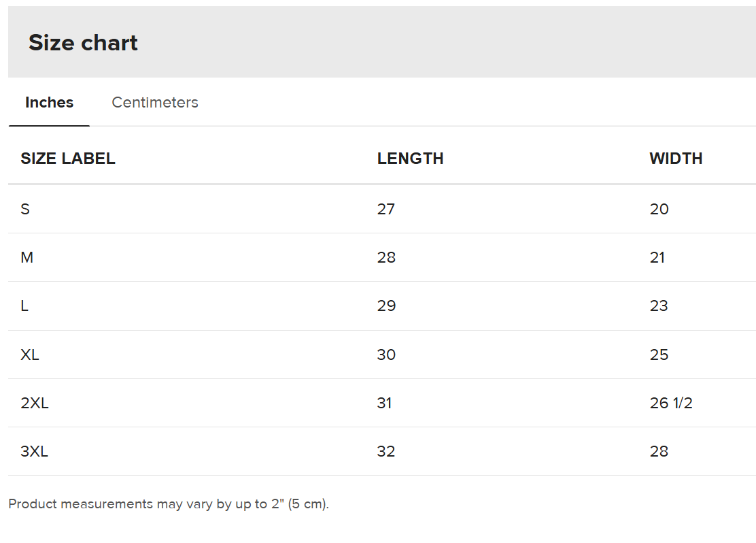Select the S size label row

pyautogui.click(x=25, y=209)
